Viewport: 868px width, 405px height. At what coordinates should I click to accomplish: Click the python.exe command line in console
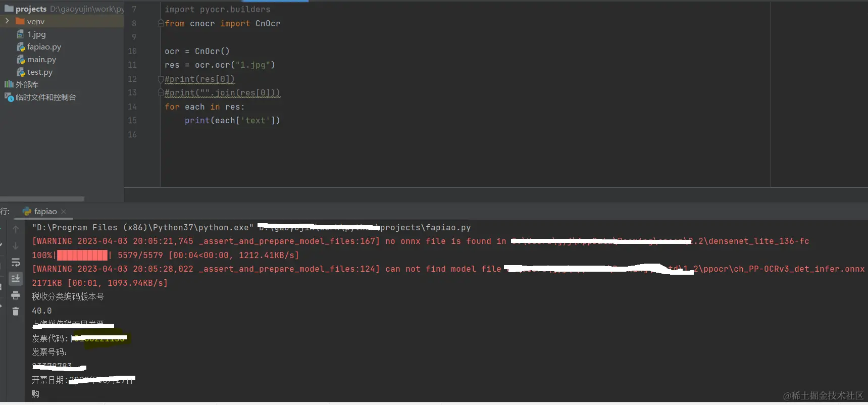tap(251, 228)
